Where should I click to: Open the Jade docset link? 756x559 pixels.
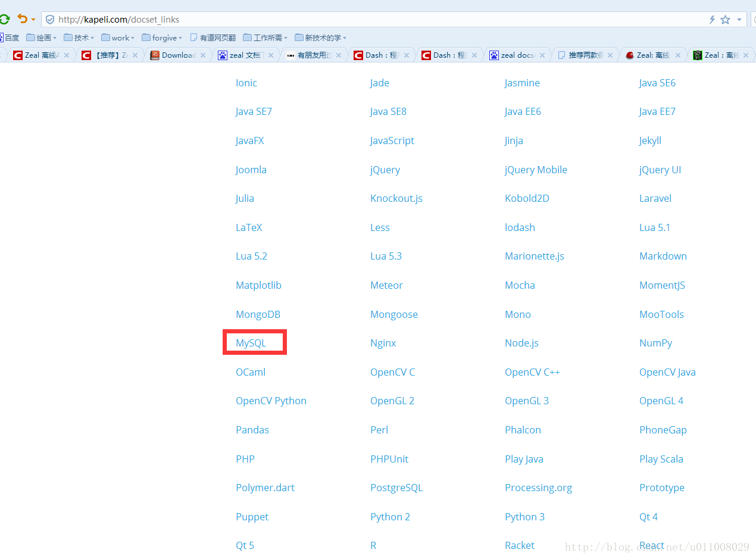(x=380, y=83)
